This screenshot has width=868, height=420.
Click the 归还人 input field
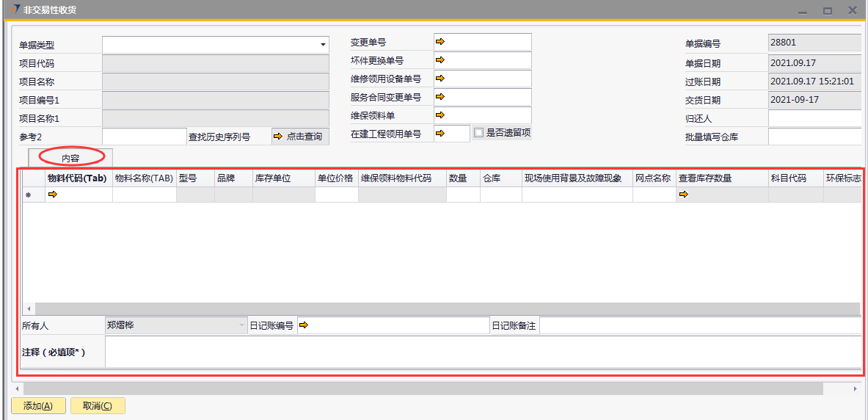point(814,118)
